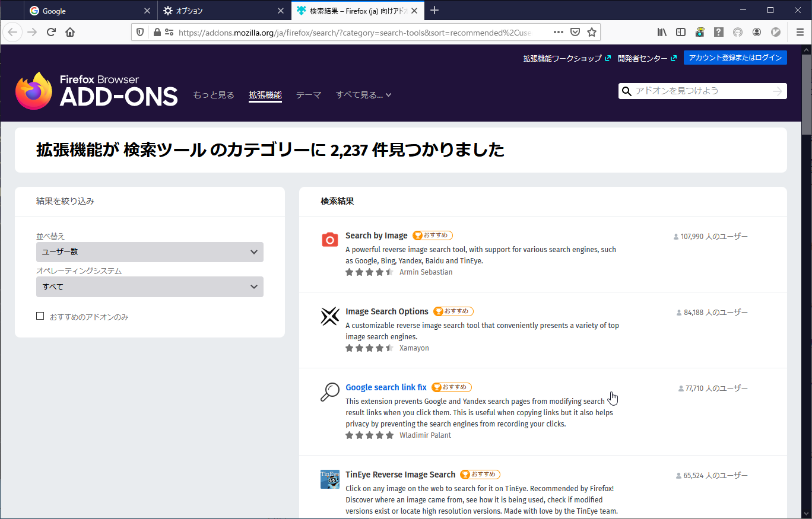Click おすすめ badge next to Search by Image

(433, 235)
